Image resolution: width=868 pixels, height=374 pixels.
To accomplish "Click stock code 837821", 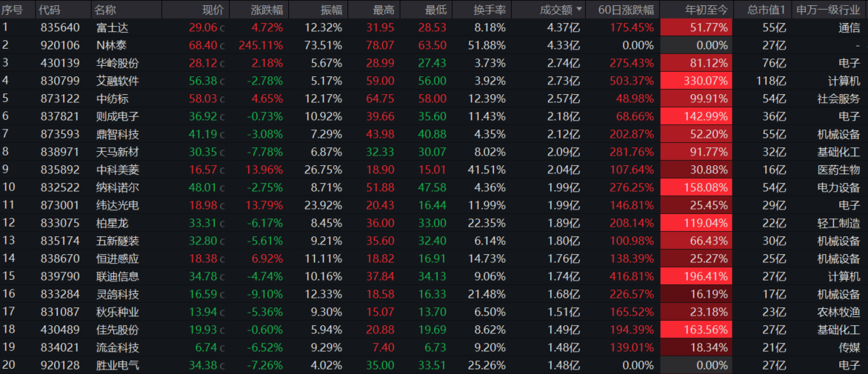I will coord(60,116).
